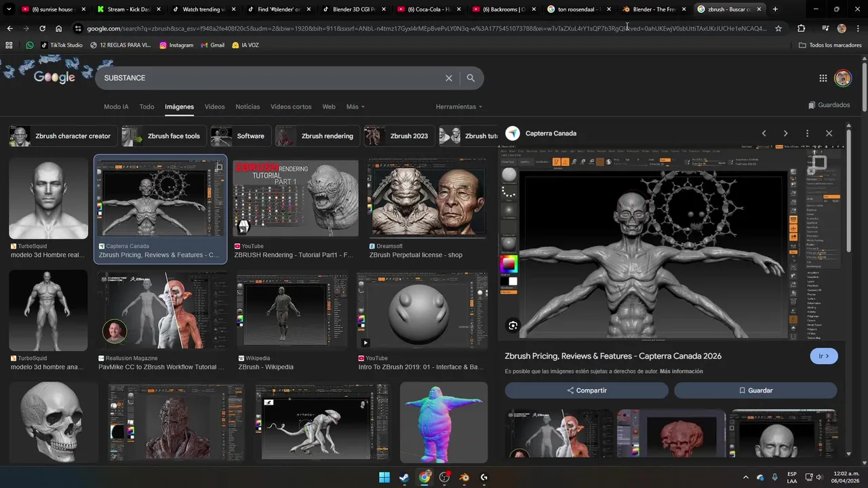Switch to the Videos results tab
Viewport: 868px width, 488px height.
pos(214,106)
